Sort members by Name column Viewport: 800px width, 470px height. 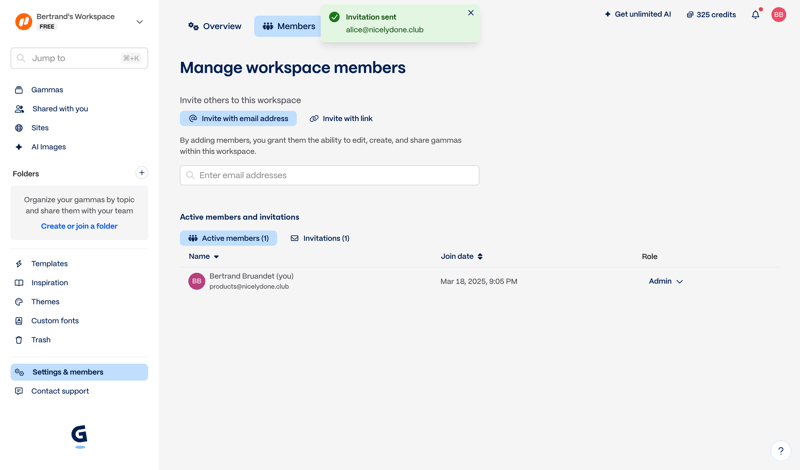click(x=204, y=256)
